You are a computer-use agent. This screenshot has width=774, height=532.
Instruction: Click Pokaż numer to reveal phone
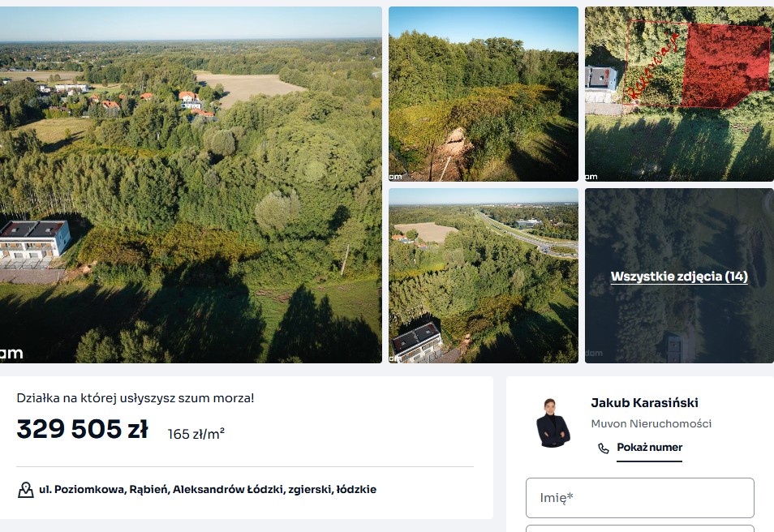(x=649, y=447)
